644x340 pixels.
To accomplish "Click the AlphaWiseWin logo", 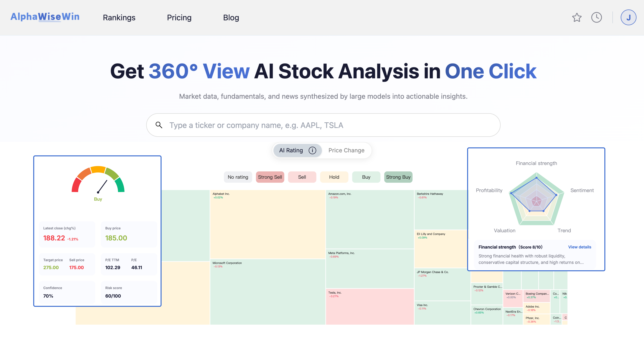I will [x=45, y=17].
